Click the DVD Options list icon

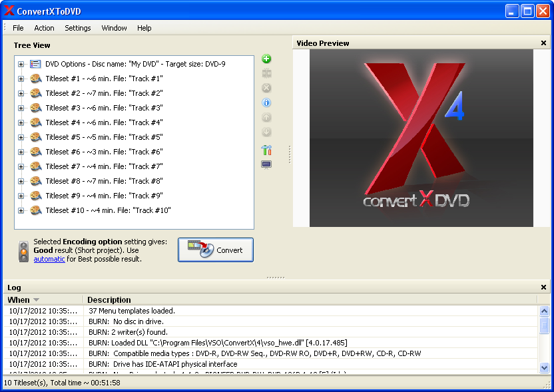pos(35,64)
